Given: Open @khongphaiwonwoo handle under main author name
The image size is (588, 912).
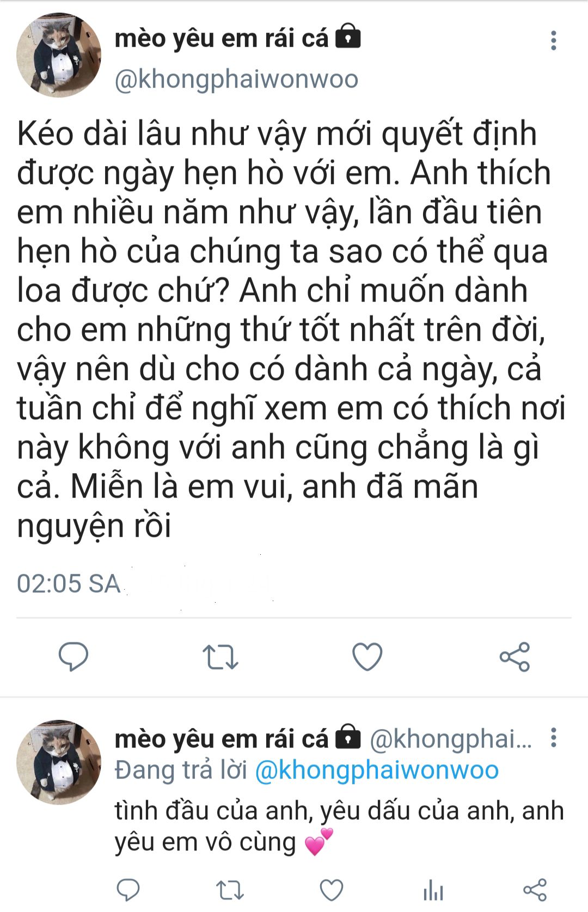Looking at the screenshot, I should pyautogui.click(x=236, y=79).
